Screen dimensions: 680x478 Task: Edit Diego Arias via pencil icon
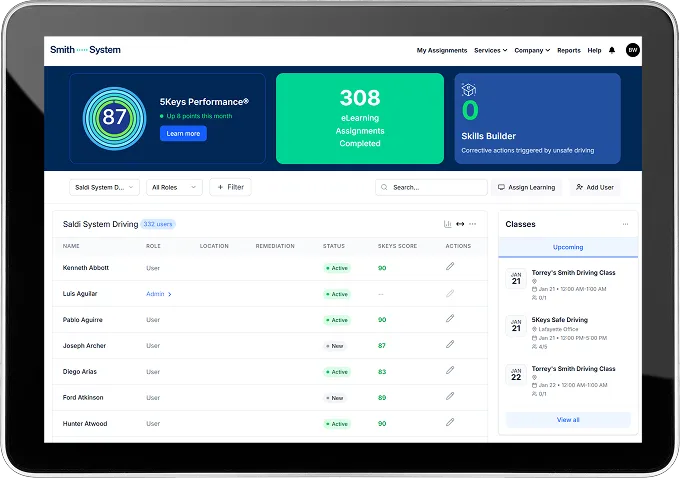coord(450,370)
